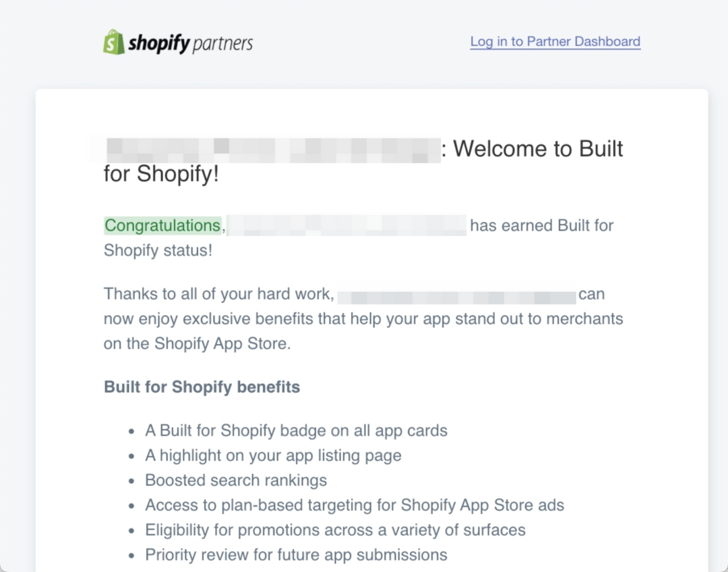Open the Log in to Partner Dashboard link
728x572 pixels.
(x=555, y=41)
